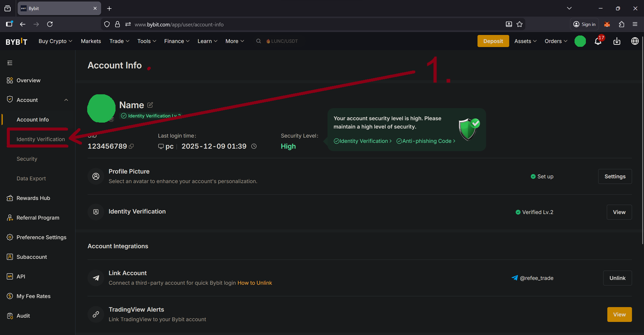Image resolution: width=644 pixels, height=335 pixels.
Task: Click View for Identity Verification
Action: (x=619, y=212)
